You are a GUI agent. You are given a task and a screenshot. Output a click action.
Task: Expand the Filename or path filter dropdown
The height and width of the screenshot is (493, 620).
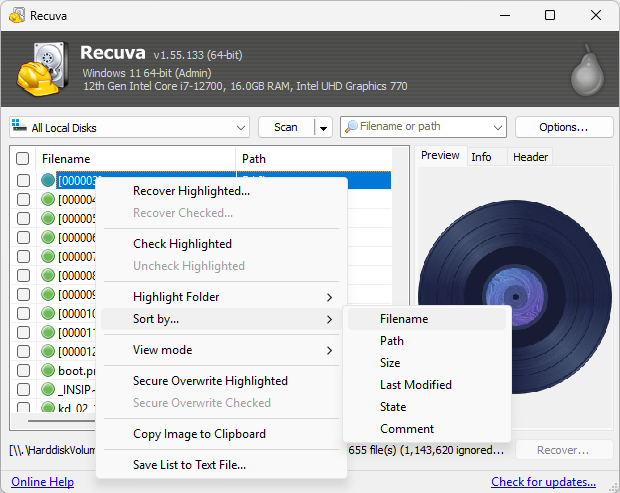tap(498, 127)
